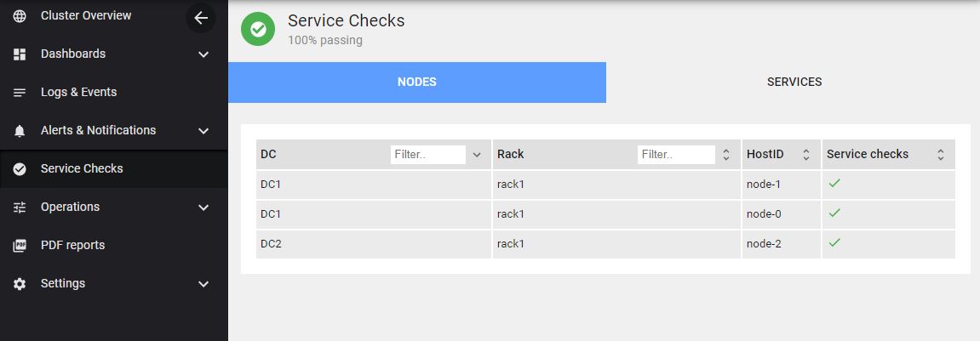This screenshot has height=341, width=980.
Task: Click the green Service Checks status icon
Action: [x=258, y=29]
